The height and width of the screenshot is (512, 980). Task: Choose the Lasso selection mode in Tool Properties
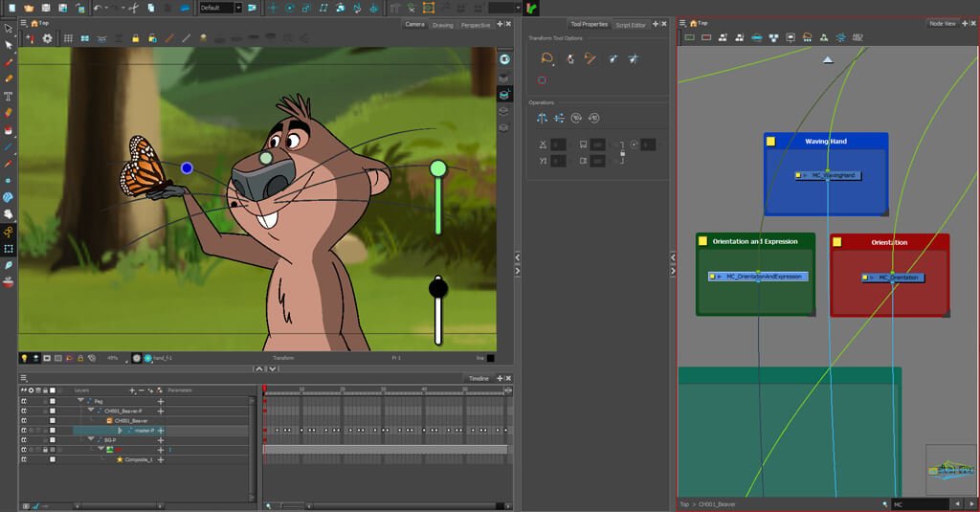click(546, 58)
